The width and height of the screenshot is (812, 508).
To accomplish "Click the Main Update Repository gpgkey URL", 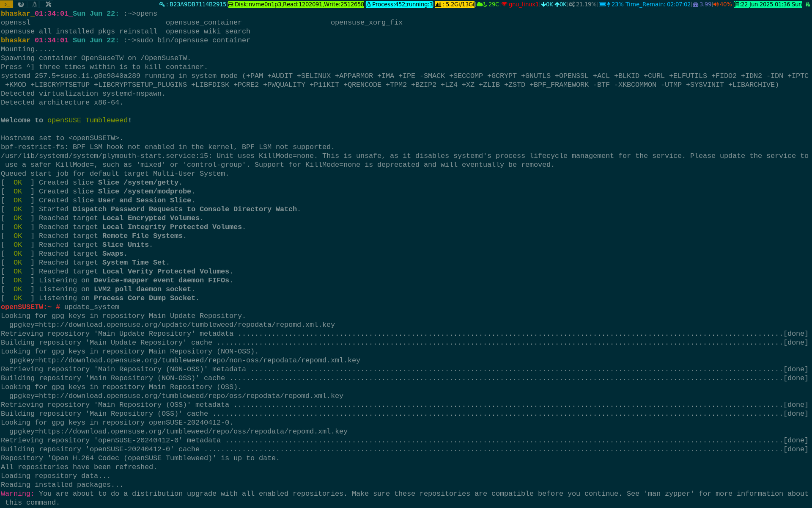I will tap(187, 325).
